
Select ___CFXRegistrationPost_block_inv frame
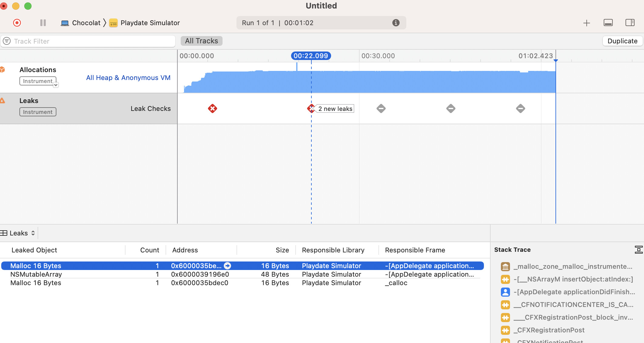(x=567, y=317)
